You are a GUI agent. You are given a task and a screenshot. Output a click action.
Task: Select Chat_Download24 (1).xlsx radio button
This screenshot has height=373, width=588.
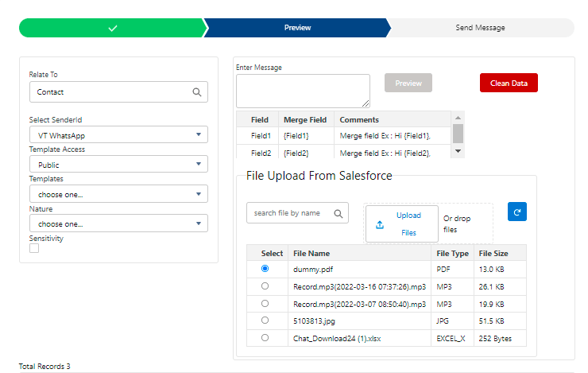point(265,338)
